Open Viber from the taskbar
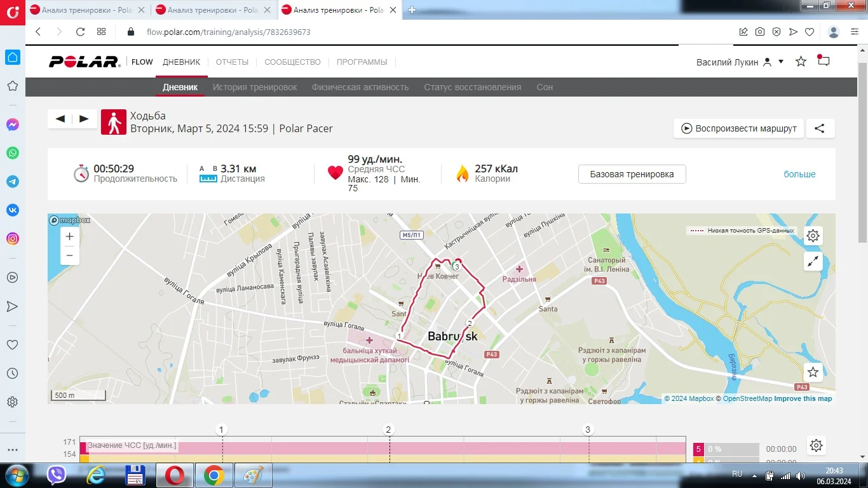The width and height of the screenshot is (868, 488). [x=57, y=475]
